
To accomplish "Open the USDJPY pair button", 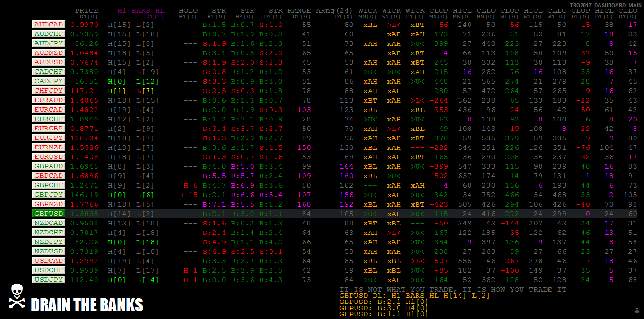I will (x=49, y=280).
